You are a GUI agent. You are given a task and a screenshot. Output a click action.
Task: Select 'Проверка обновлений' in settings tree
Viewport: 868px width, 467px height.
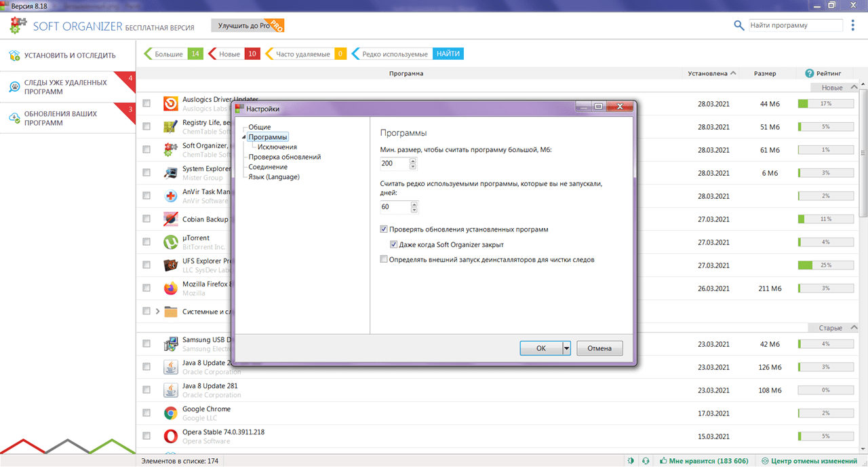285,157
